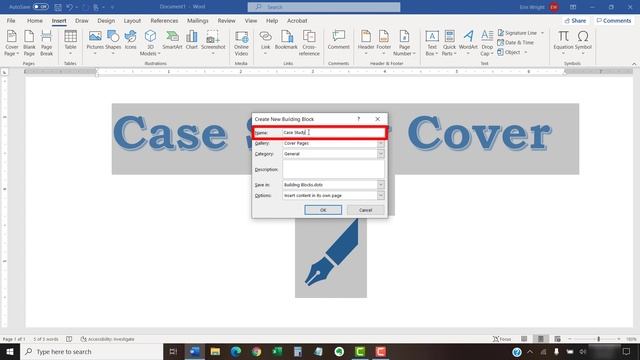Screen dimensions: 640x360
Task: Switch to the References tab
Action: (x=164, y=20)
